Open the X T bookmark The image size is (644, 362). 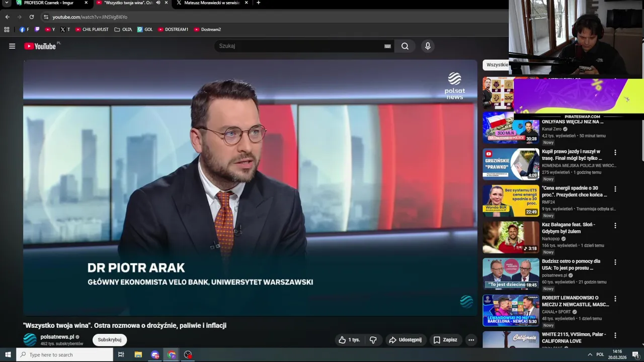point(65,30)
